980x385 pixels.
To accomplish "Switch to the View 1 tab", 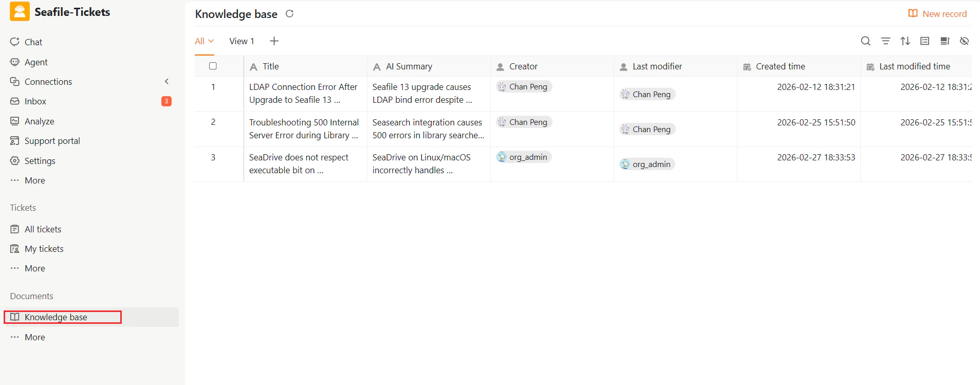I will [242, 41].
